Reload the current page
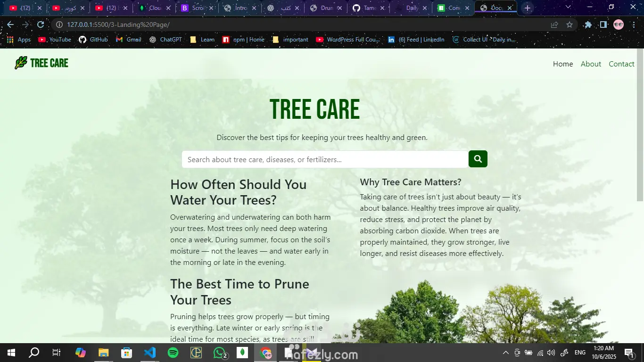Screen dimensions: 644x362 click(x=41, y=25)
